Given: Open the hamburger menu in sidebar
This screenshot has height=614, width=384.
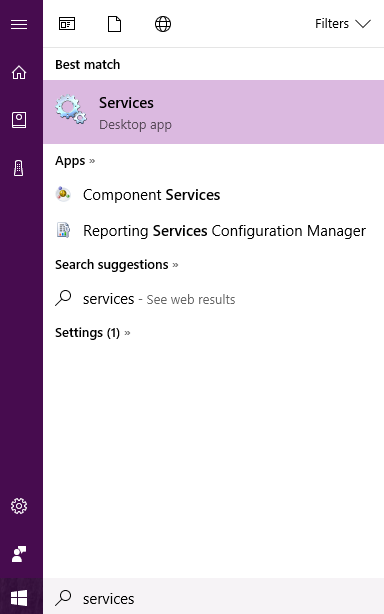Looking at the screenshot, I should tap(19, 24).
